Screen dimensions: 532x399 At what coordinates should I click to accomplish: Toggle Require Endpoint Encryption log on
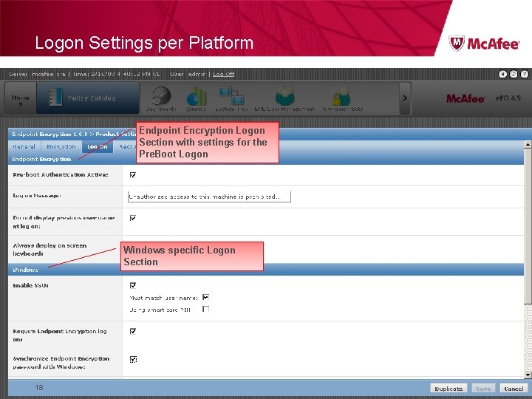[x=133, y=331]
